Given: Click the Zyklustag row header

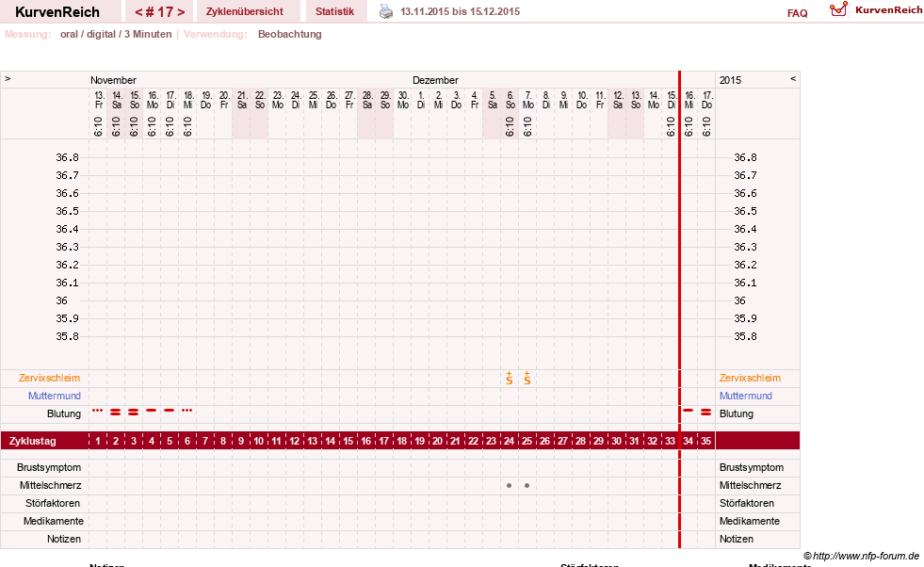Looking at the screenshot, I should tap(33, 441).
